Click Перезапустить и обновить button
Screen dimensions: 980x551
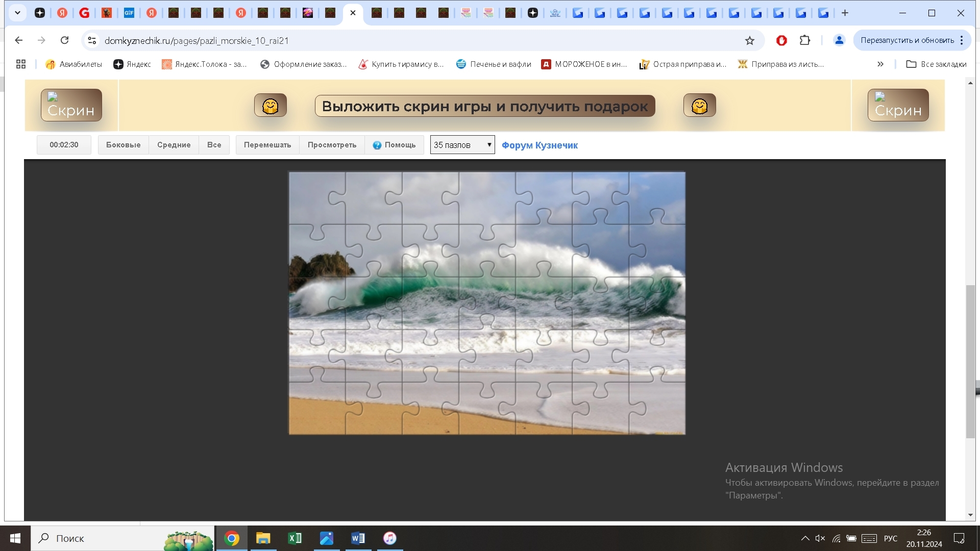[907, 40]
